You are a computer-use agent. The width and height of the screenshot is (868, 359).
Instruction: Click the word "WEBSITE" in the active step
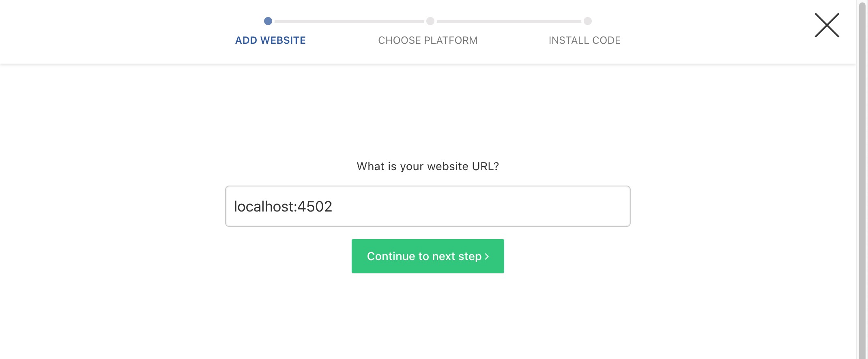pos(283,41)
